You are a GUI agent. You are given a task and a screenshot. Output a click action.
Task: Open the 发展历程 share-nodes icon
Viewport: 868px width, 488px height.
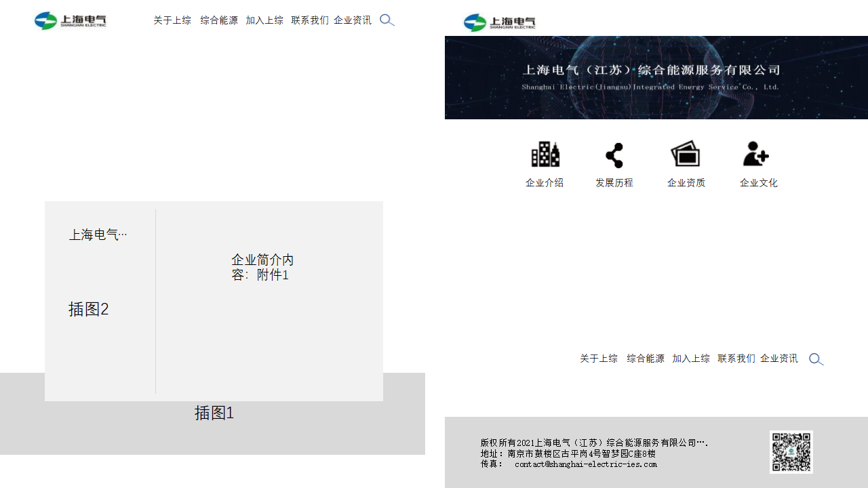click(x=614, y=155)
